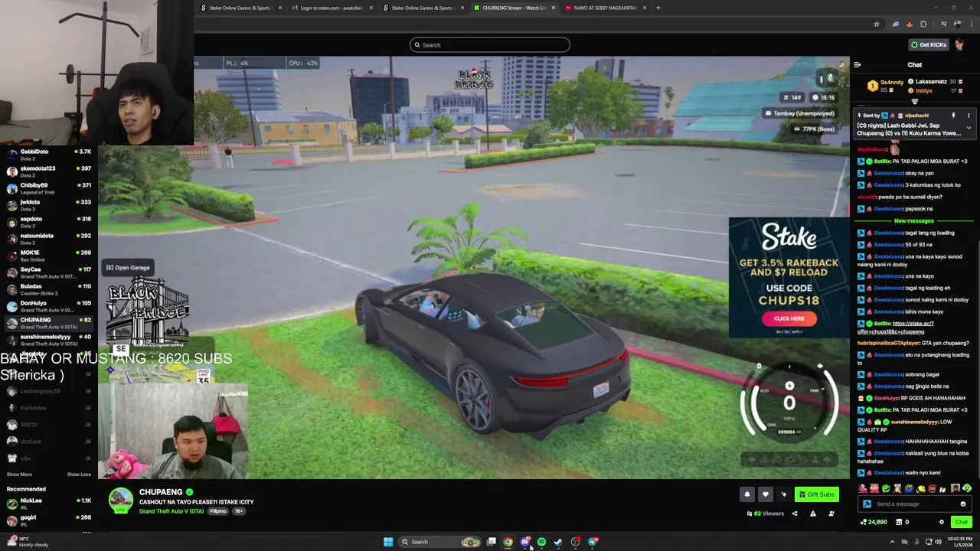
Task: Open GabbiDoto channel in sidebar
Action: click(x=48, y=155)
